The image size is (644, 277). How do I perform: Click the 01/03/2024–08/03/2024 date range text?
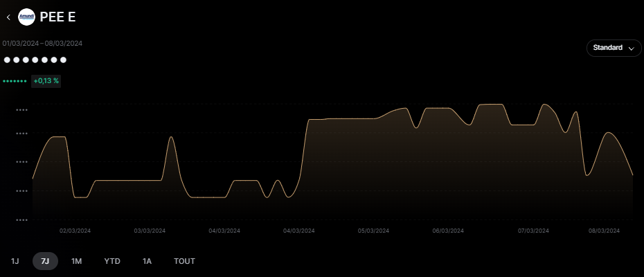42,43
